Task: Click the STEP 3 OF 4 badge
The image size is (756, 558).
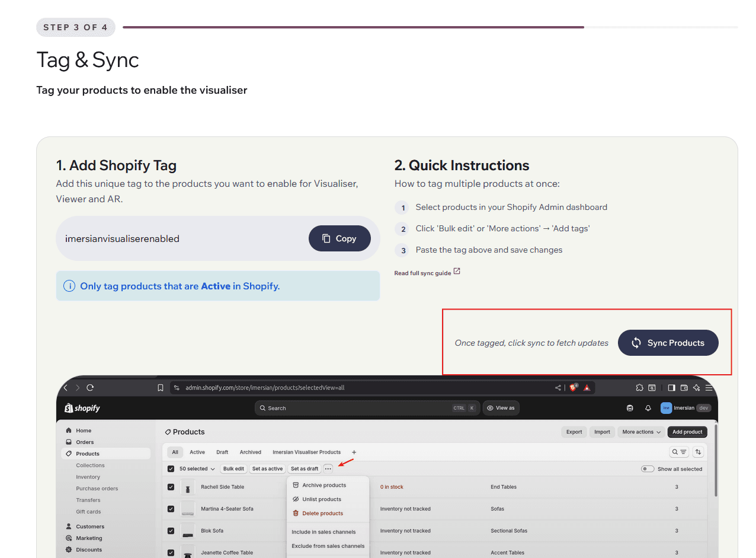Action: coord(76,27)
